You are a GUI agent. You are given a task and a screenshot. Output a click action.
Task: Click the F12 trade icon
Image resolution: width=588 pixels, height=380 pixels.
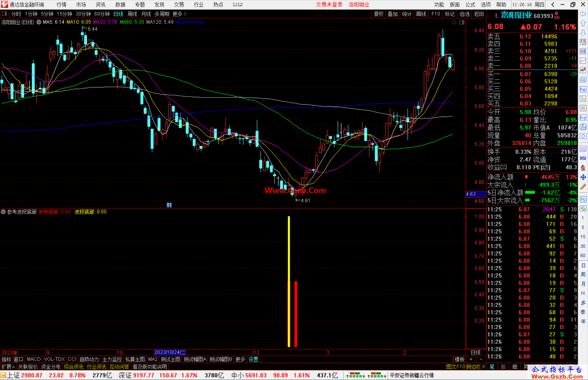[583, 118]
